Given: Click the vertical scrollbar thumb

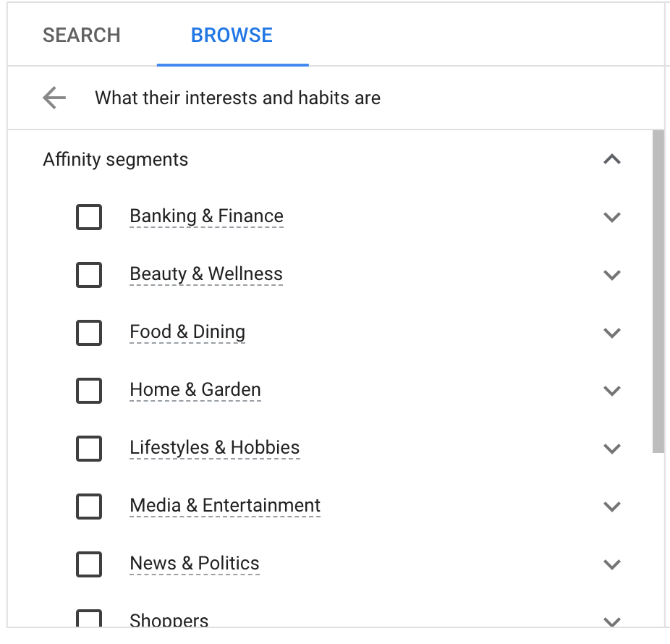Looking at the screenshot, I should pyautogui.click(x=658, y=289).
